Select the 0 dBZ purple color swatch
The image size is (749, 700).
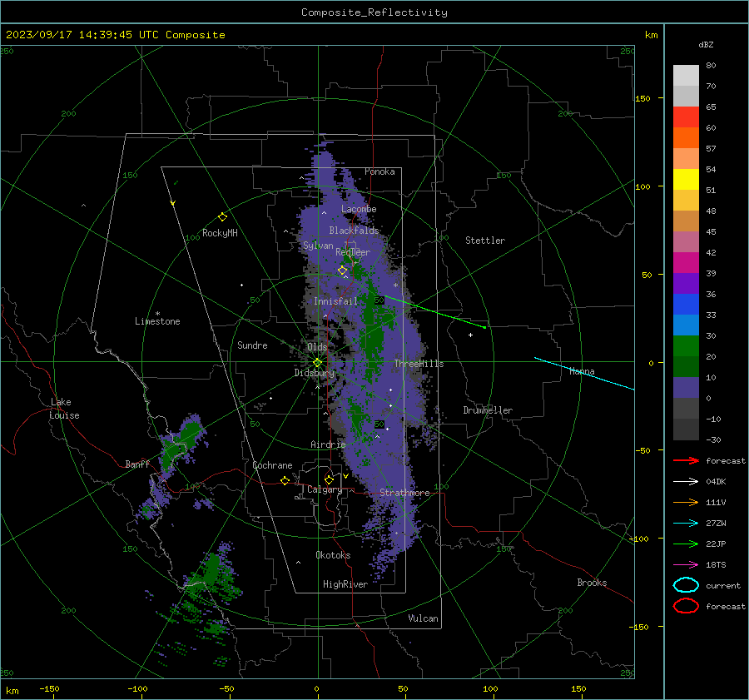pyautogui.click(x=686, y=387)
